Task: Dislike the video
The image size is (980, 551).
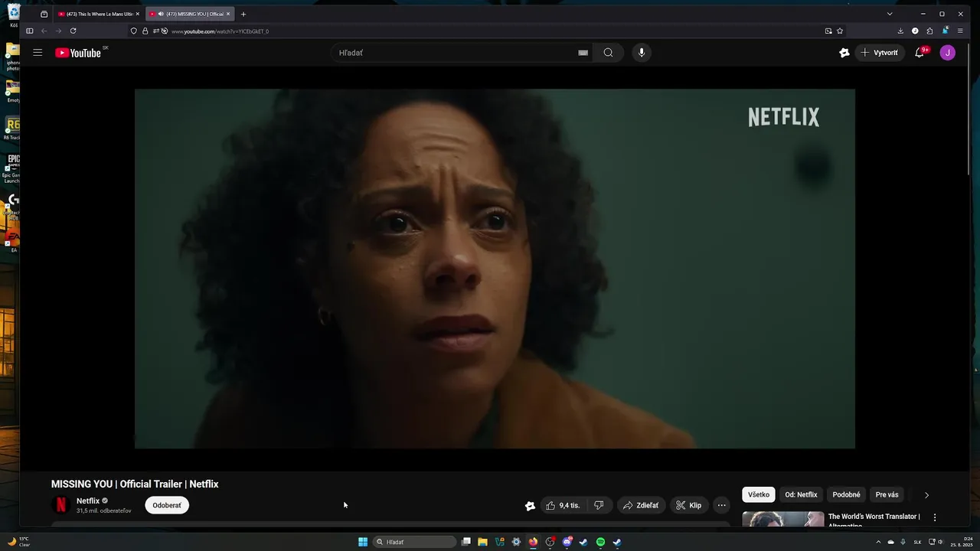Action: (599, 505)
